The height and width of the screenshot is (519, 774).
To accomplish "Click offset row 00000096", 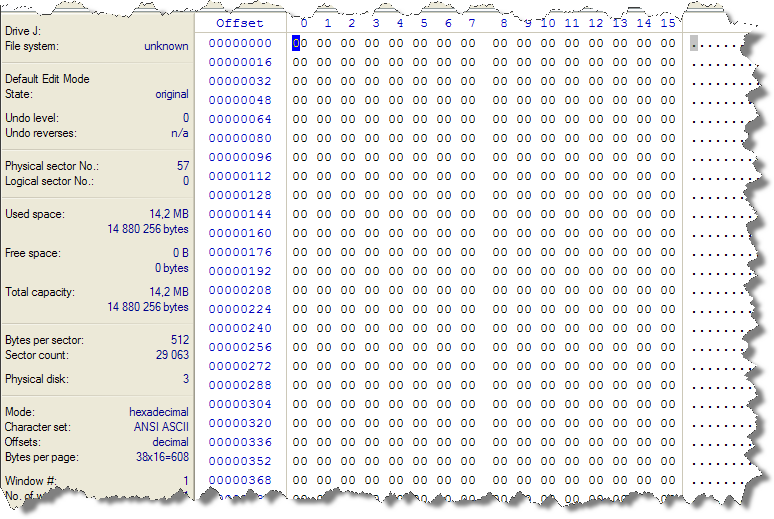I will click(240, 157).
